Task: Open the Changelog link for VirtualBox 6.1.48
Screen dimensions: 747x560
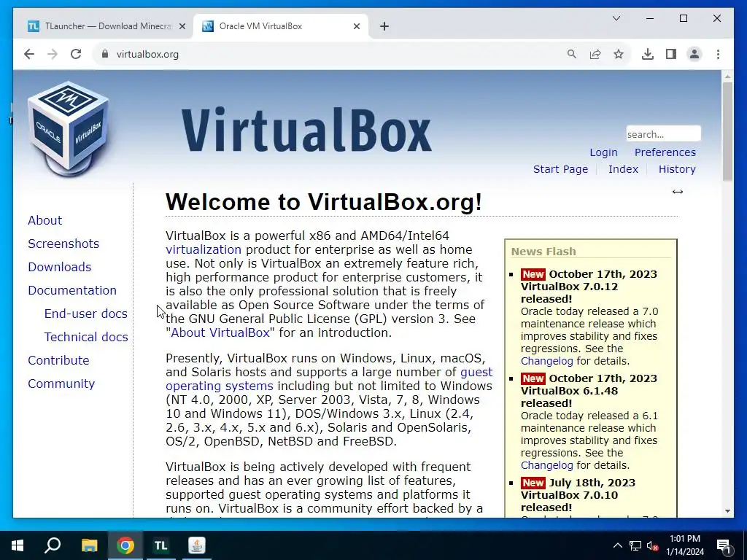Action: [x=547, y=465]
